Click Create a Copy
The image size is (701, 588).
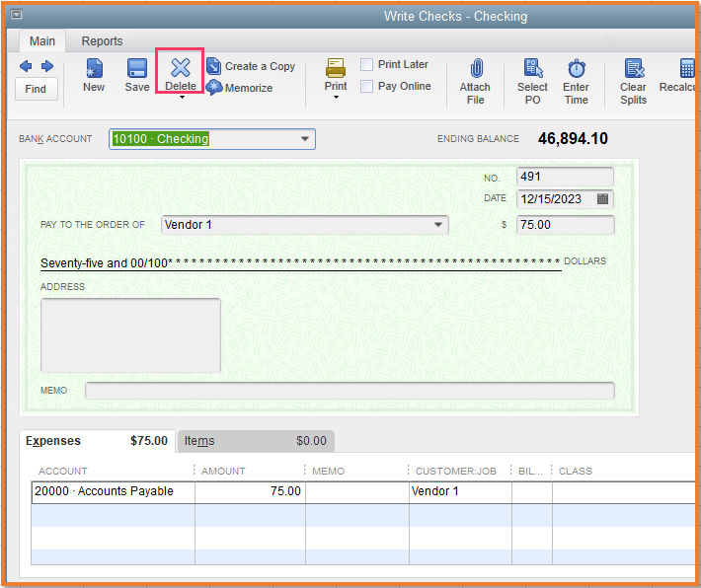click(x=251, y=66)
